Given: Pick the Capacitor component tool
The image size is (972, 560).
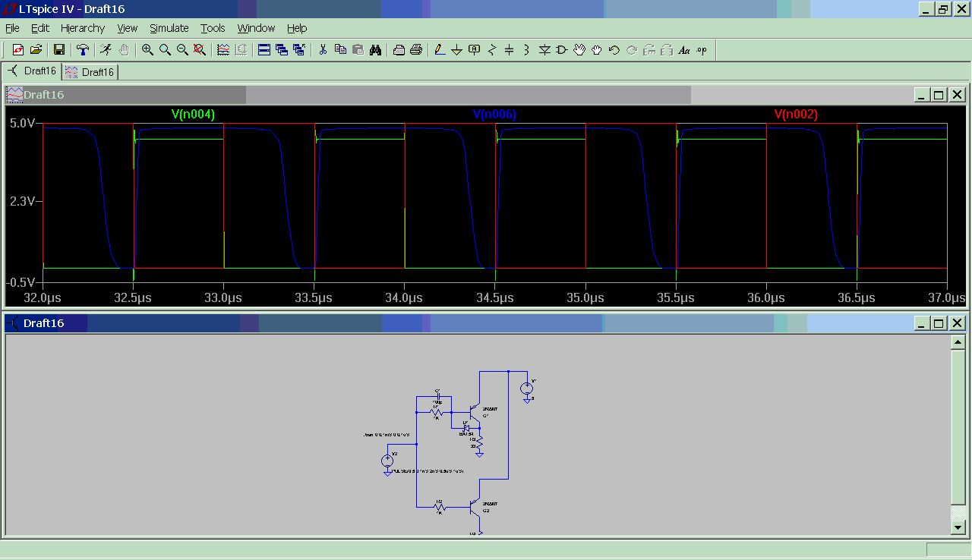Looking at the screenshot, I should point(510,50).
